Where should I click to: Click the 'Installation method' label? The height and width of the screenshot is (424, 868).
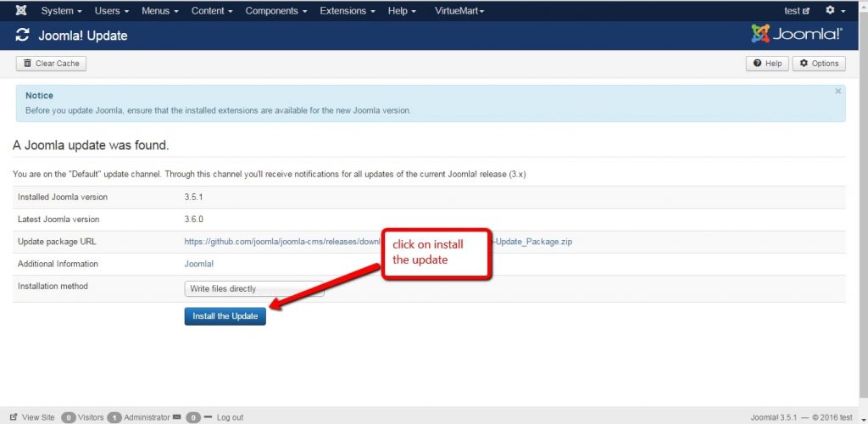(53, 286)
